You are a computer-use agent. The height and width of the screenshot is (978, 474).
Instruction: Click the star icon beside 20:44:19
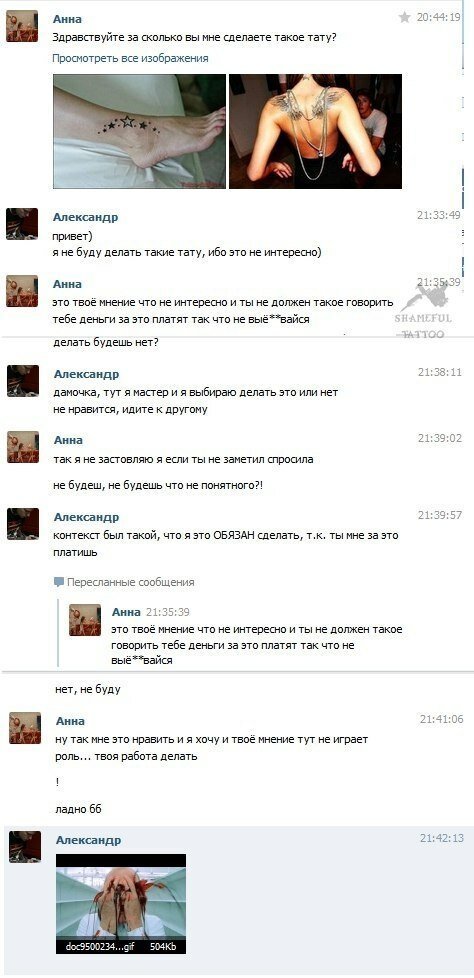404,17
